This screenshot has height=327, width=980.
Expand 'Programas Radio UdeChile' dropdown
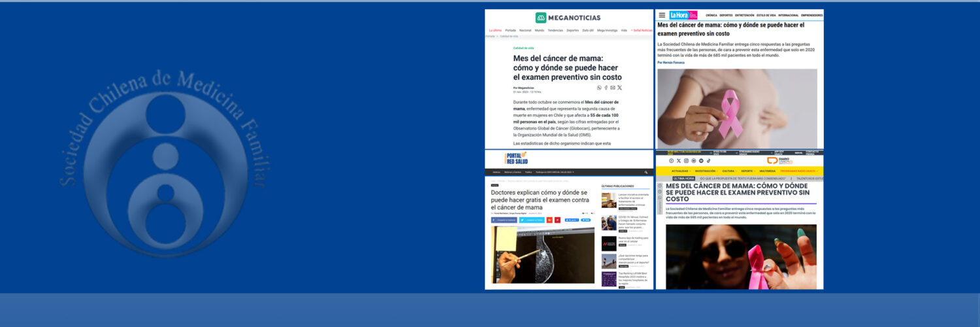[799, 171]
